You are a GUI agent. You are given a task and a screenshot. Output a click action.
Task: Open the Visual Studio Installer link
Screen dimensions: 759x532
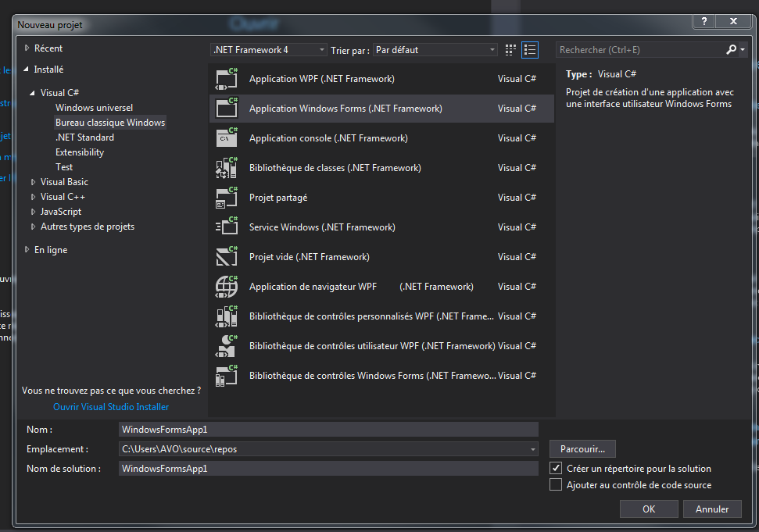(111, 407)
